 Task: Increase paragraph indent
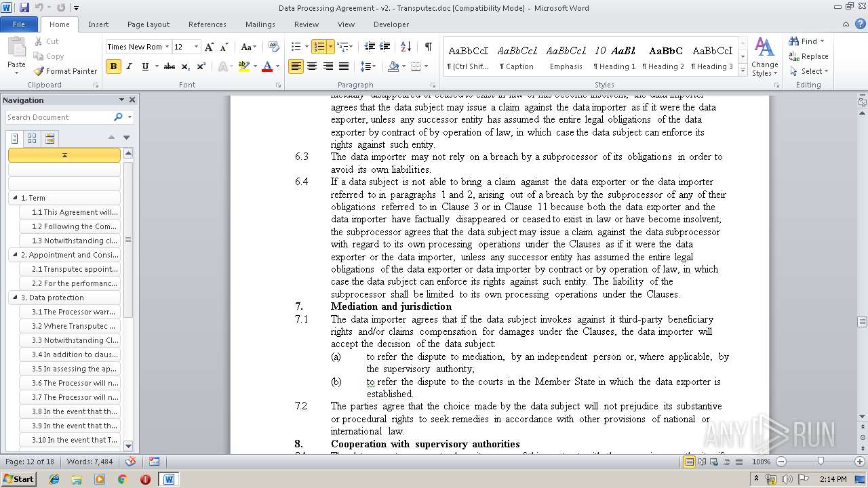pos(386,47)
